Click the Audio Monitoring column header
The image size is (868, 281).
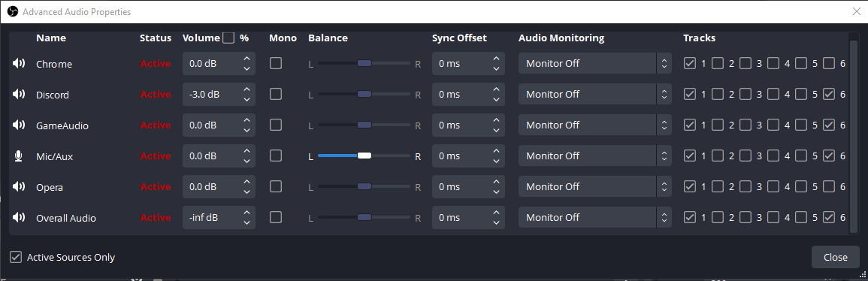pyautogui.click(x=561, y=38)
